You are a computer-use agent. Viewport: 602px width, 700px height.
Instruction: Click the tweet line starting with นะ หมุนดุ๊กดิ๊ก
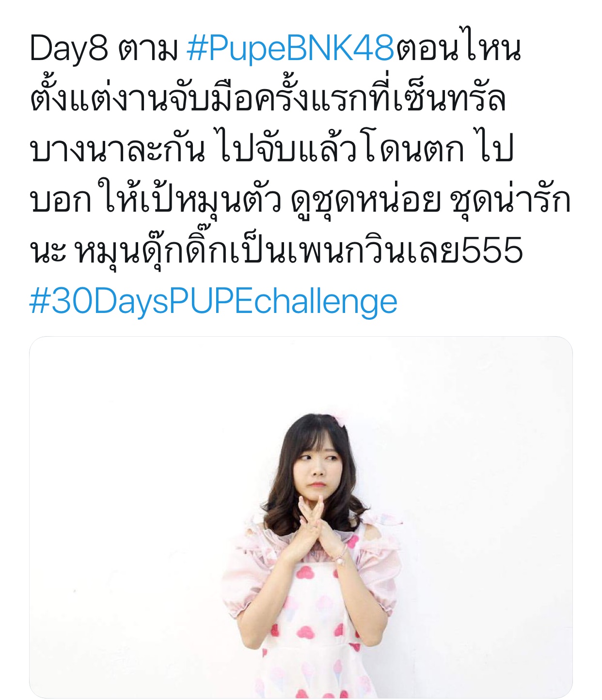coord(276,250)
